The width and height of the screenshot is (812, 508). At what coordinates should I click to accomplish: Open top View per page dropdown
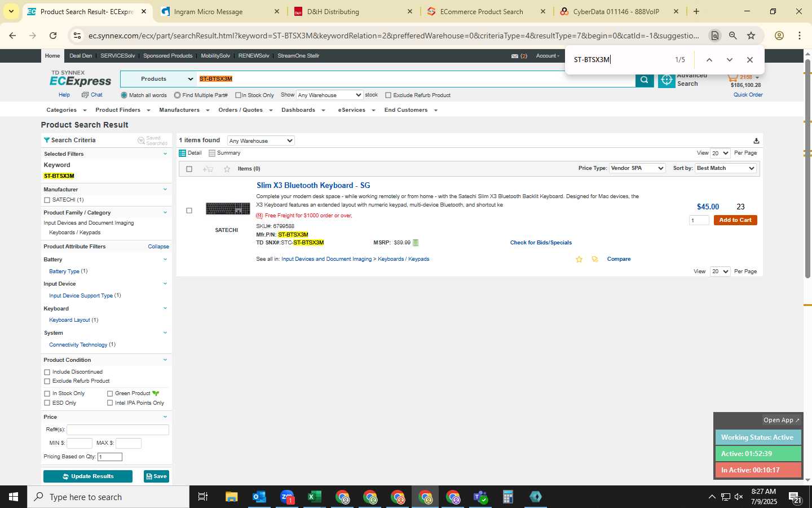coord(720,154)
